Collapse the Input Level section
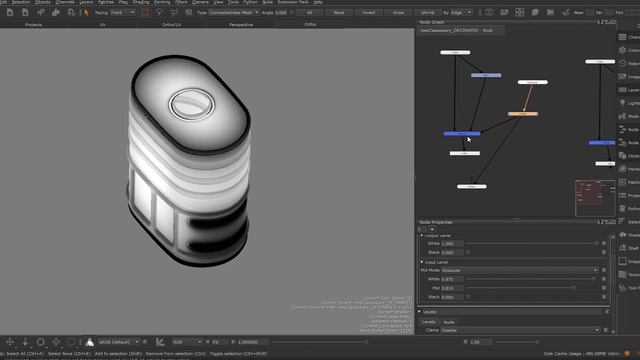 coord(422,262)
